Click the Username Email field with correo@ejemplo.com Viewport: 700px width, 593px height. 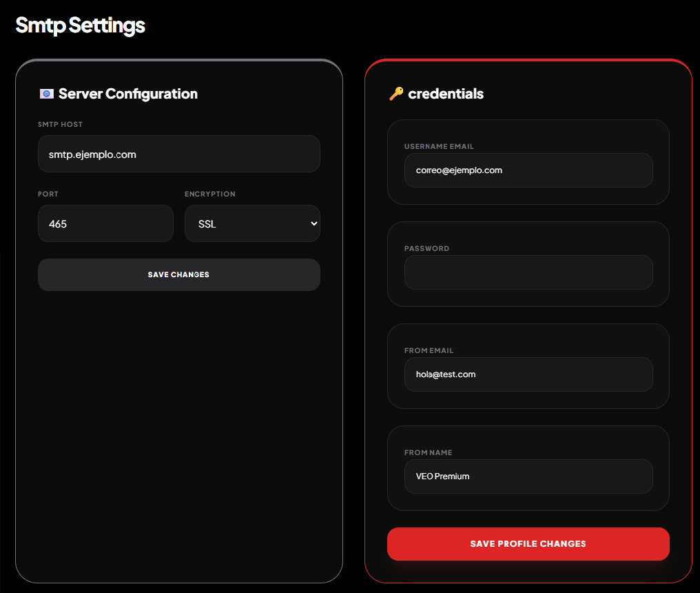point(528,170)
